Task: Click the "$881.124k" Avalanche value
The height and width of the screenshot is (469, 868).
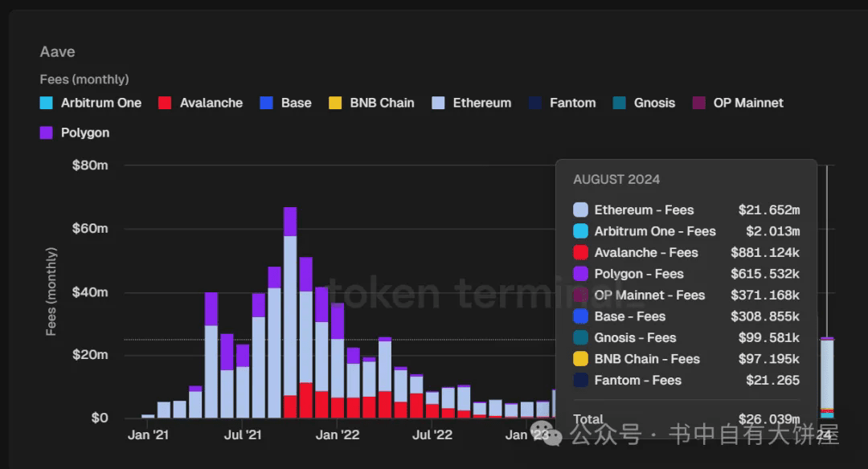Action: pos(765,253)
